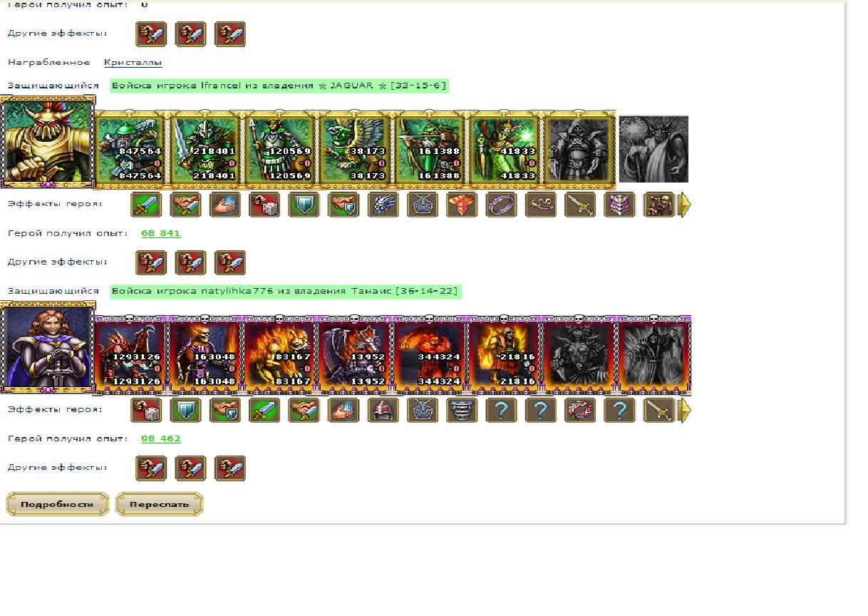This screenshot has width=868, height=616.
Task: Open hero experience link 98 462
Action: 161,438
